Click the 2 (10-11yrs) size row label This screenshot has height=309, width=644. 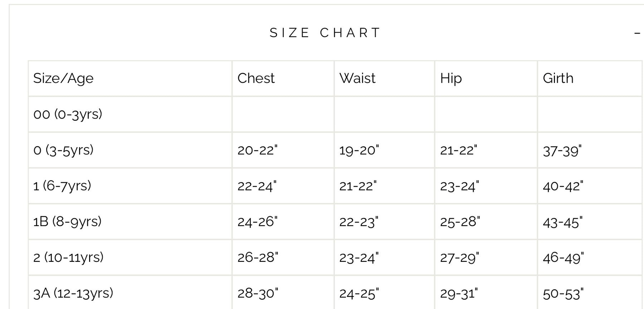(x=68, y=257)
